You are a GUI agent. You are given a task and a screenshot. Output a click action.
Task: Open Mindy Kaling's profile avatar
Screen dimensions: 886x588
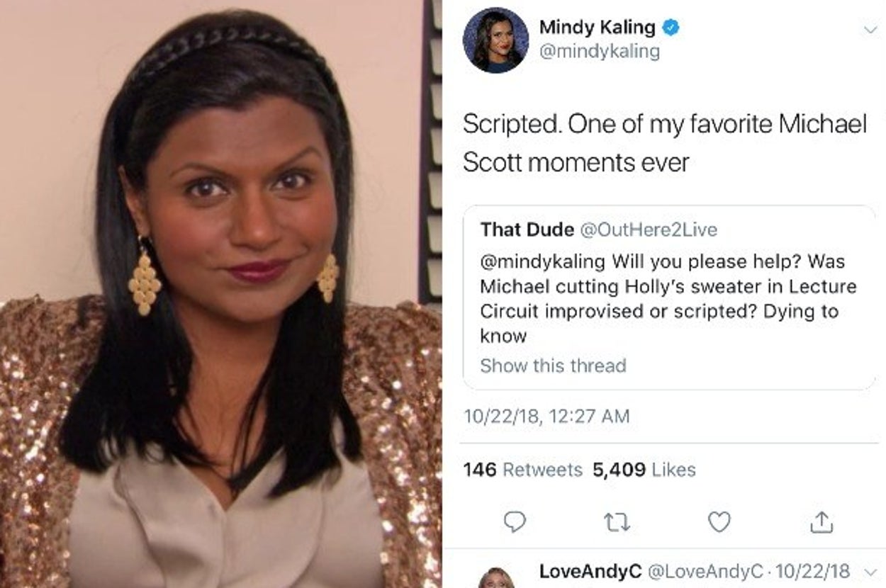pos(495,40)
